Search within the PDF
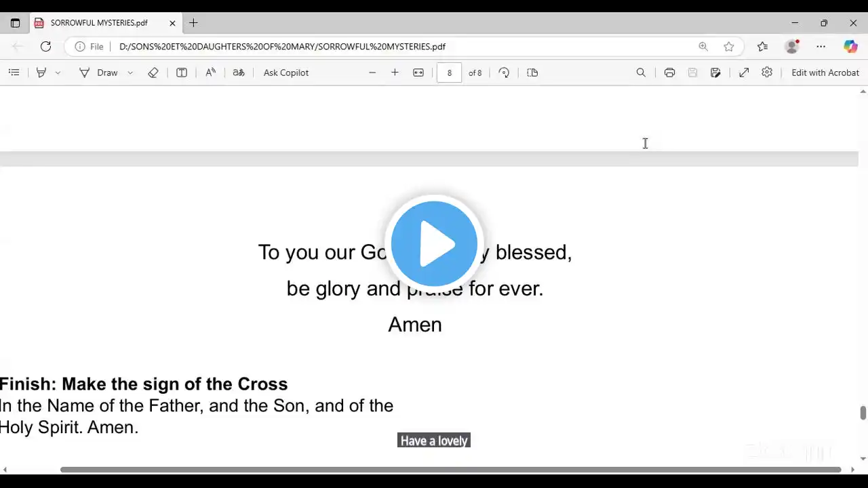 (x=641, y=73)
